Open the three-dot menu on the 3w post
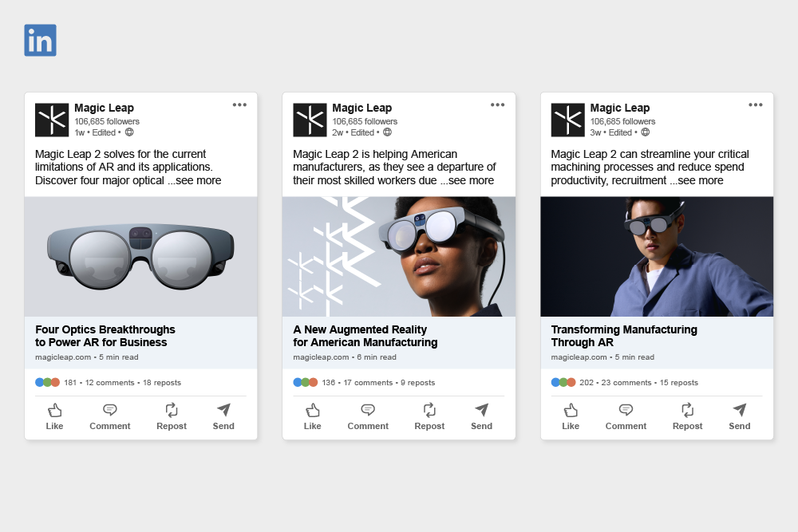 click(x=756, y=104)
